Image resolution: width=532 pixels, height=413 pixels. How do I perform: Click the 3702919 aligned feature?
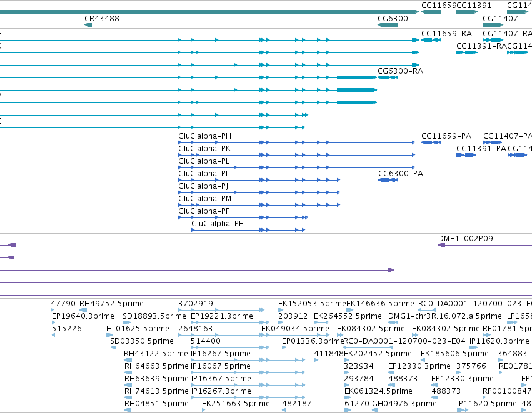pos(221,310)
